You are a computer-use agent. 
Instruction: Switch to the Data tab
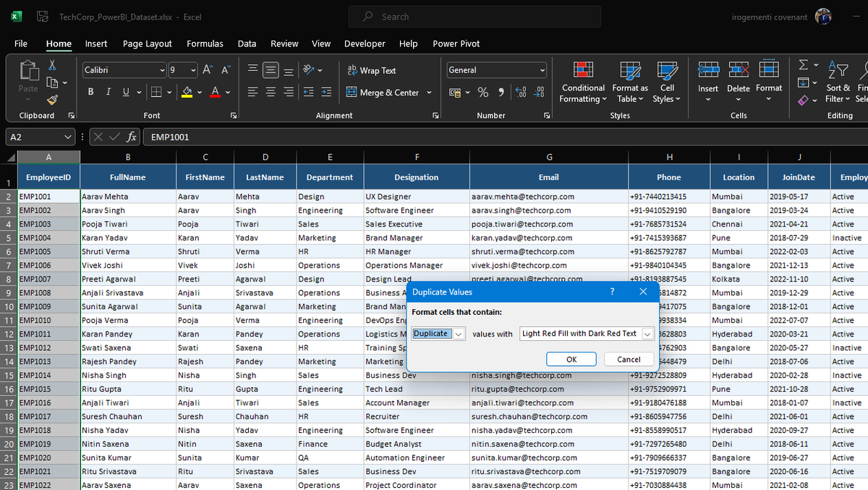(247, 43)
